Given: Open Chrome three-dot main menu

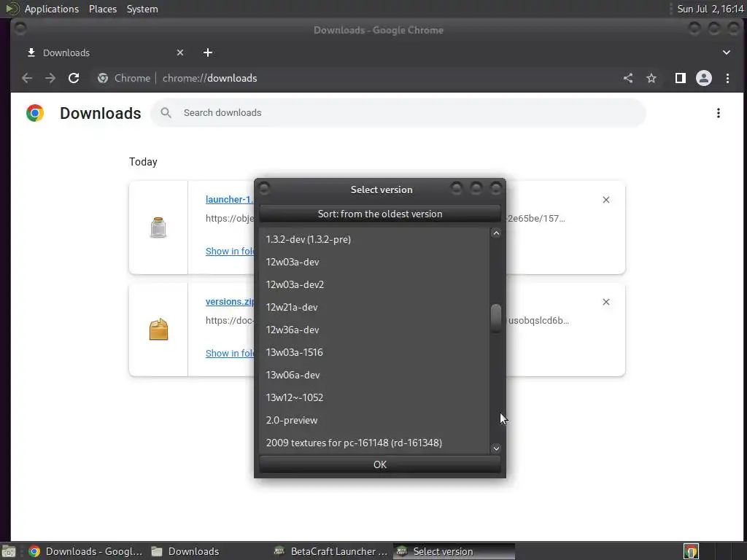Looking at the screenshot, I should pyautogui.click(x=727, y=78).
